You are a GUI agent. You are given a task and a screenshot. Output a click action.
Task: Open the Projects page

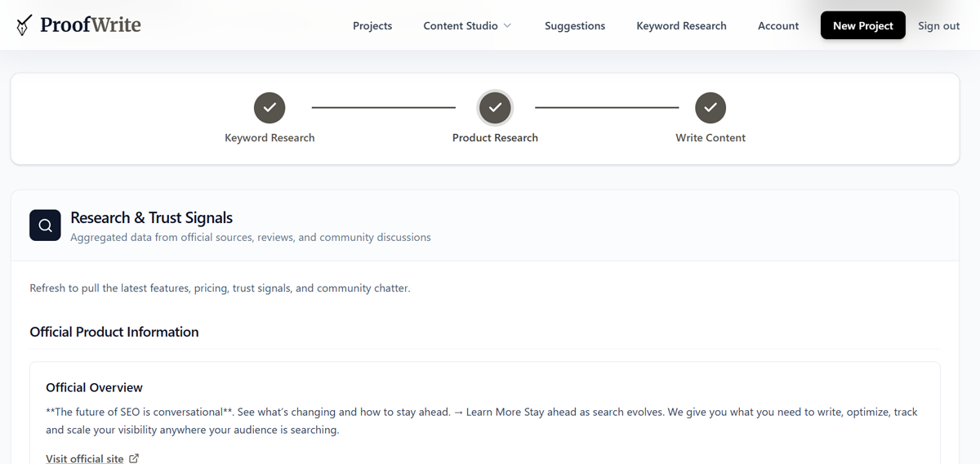pyautogui.click(x=372, y=26)
